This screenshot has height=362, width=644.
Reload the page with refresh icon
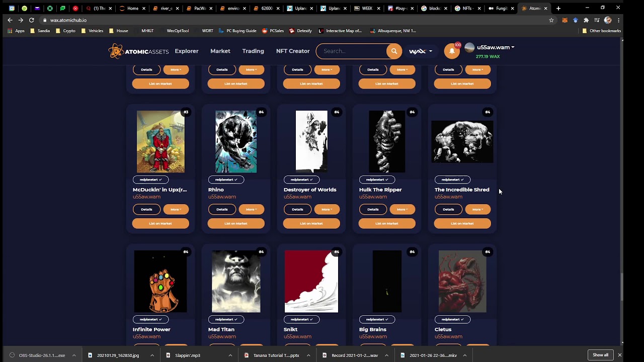[x=31, y=20]
